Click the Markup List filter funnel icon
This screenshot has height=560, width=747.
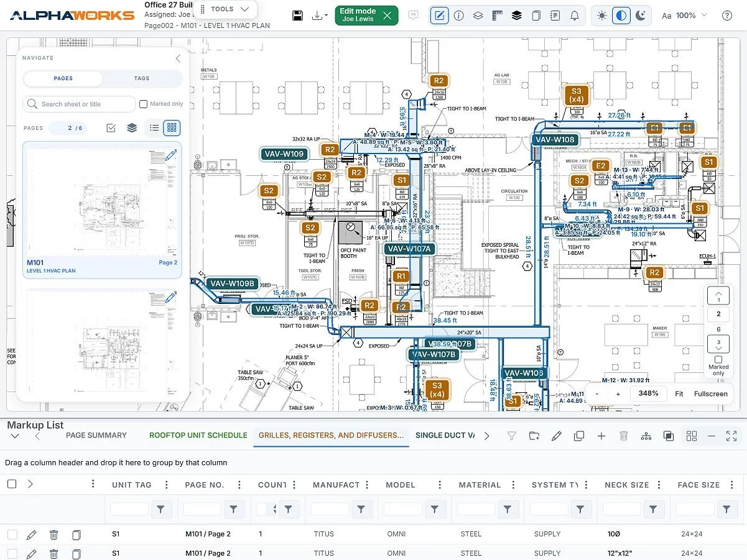click(511, 436)
